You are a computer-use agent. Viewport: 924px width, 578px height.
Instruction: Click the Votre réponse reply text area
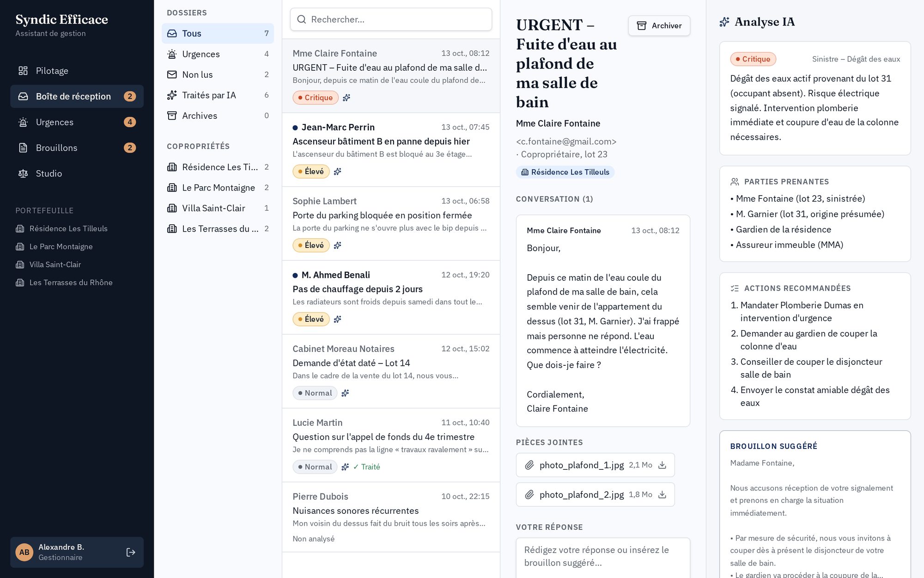[x=603, y=558]
